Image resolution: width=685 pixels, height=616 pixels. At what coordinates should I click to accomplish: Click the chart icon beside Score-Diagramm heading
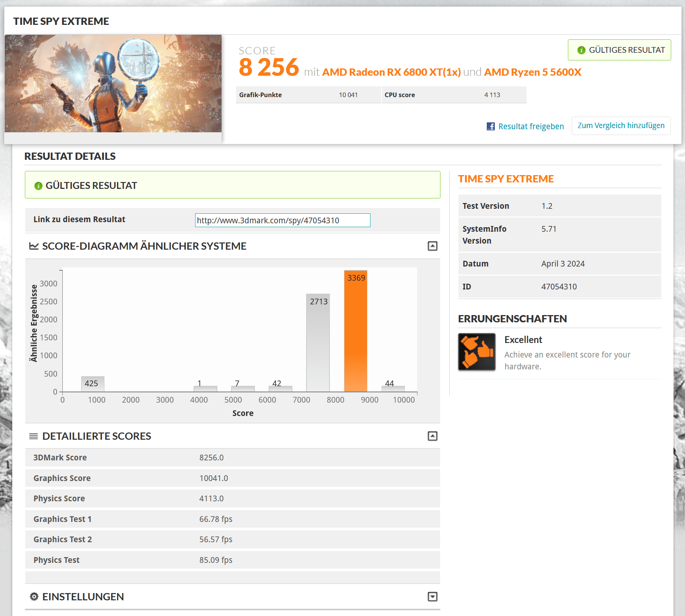(x=34, y=246)
